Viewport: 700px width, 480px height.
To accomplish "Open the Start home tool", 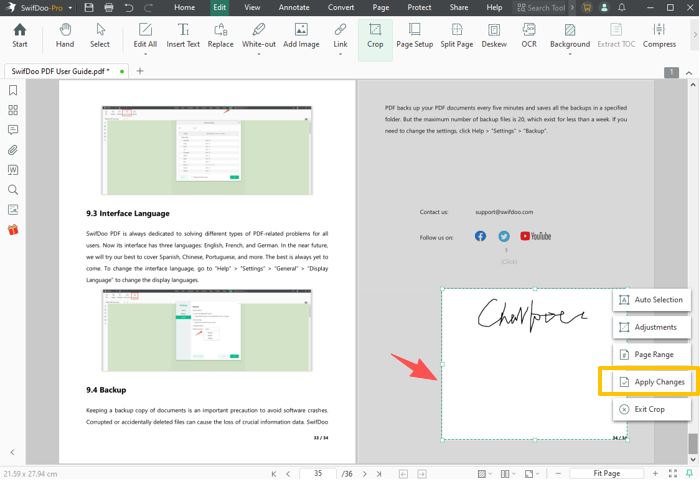I will 20,36.
